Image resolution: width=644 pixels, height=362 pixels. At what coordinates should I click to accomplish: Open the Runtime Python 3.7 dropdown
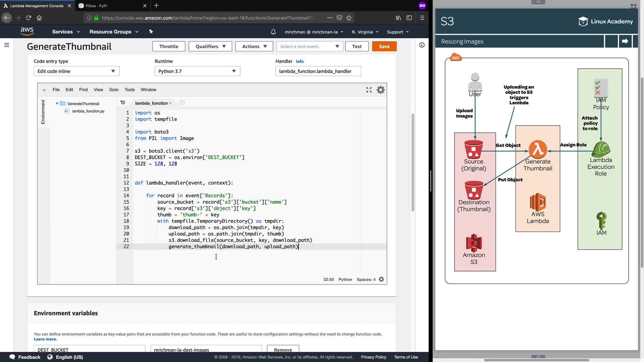[197, 71]
